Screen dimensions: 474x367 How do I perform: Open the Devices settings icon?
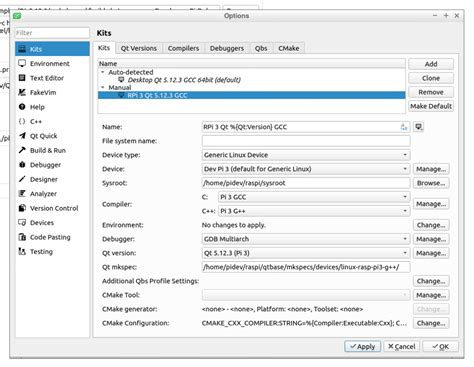[22, 223]
